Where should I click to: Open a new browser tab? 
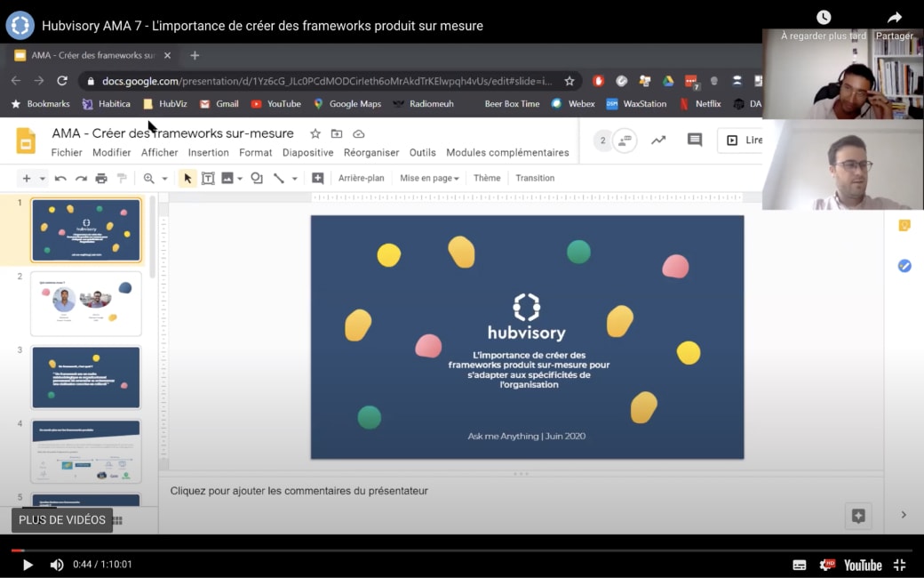[x=195, y=55]
